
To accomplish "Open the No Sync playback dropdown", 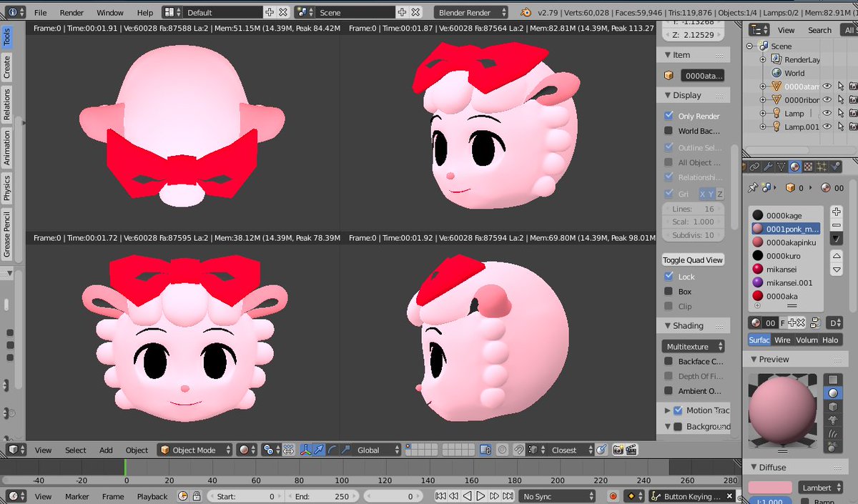I will 557,496.
